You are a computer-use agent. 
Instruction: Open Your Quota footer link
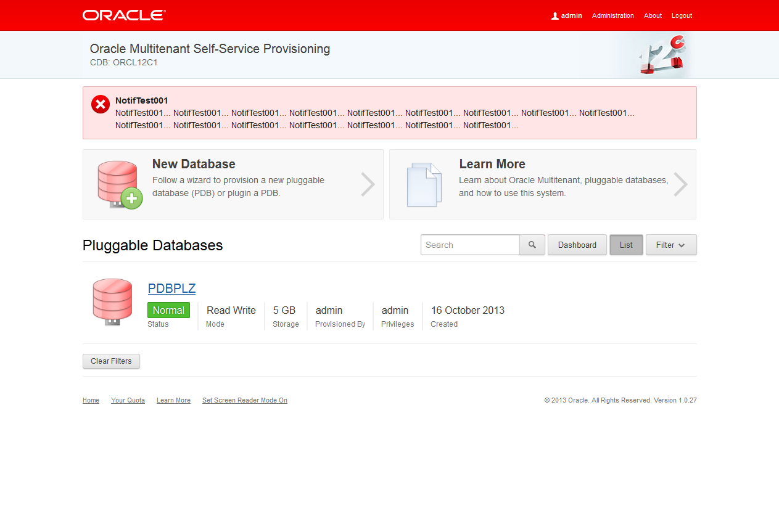pyautogui.click(x=128, y=401)
